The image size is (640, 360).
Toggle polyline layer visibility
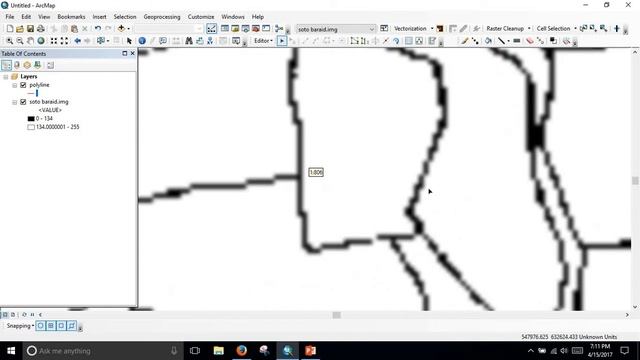pyautogui.click(x=23, y=85)
